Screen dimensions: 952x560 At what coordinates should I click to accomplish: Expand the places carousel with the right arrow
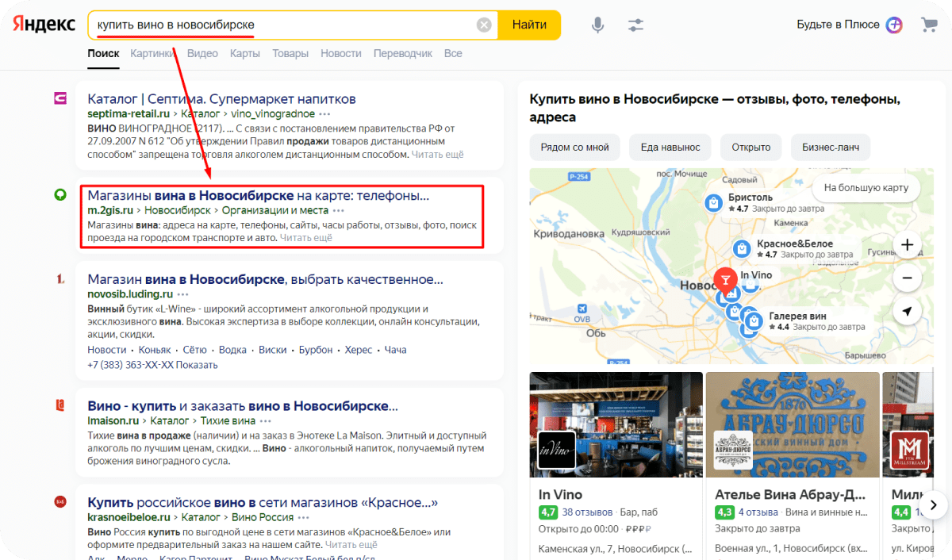(933, 504)
